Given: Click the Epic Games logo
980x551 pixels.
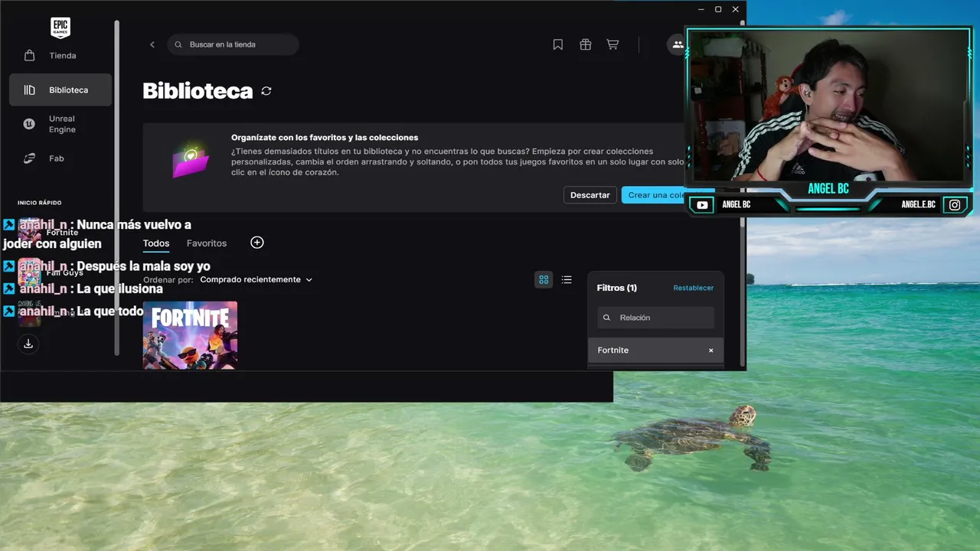Looking at the screenshot, I should [60, 28].
